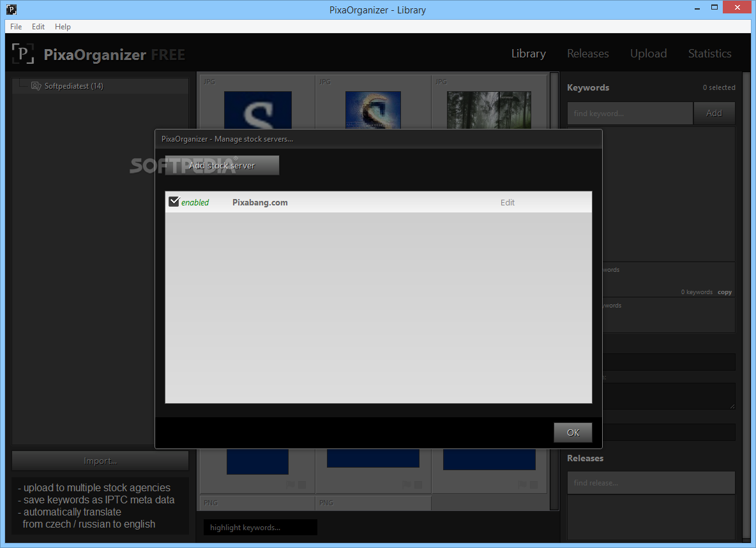This screenshot has width=756, height=548.
Task: Click the Releases panel heading
Action: [585, 459]
